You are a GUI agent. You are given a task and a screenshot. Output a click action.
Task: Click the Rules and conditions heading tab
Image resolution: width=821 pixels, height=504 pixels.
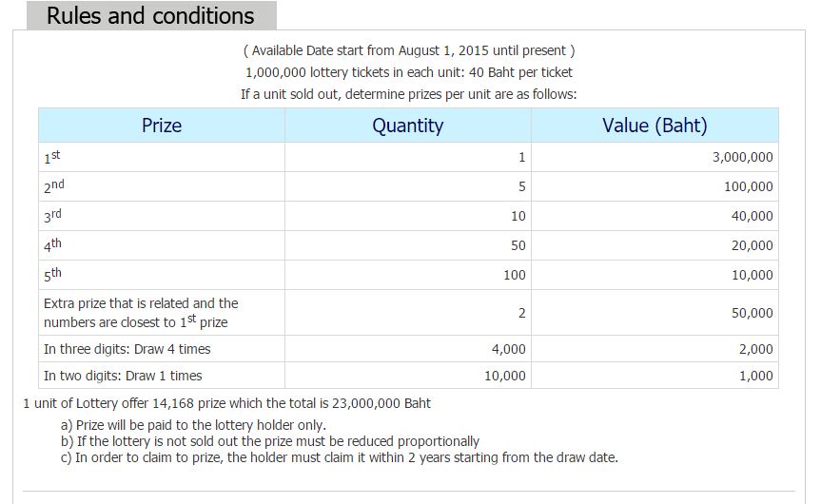(151, 16)
